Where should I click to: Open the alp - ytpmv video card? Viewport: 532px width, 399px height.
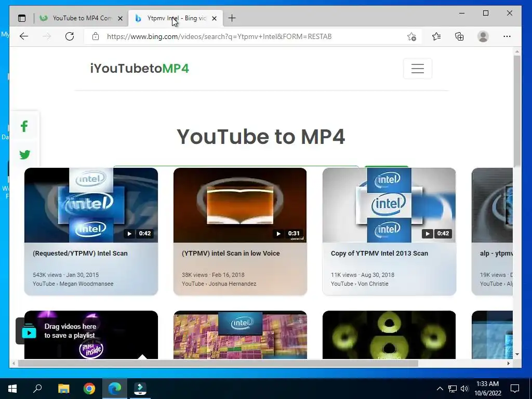[x=492, y=231]
